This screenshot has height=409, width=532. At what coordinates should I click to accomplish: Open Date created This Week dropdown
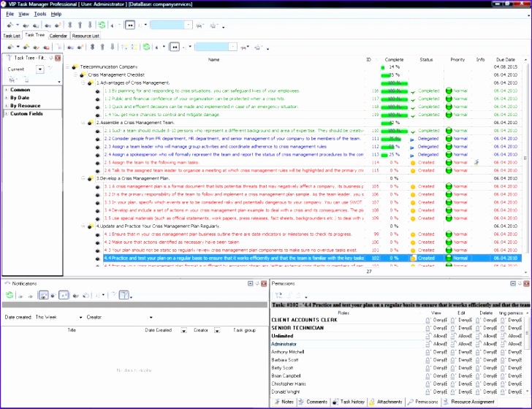[80, 318]
